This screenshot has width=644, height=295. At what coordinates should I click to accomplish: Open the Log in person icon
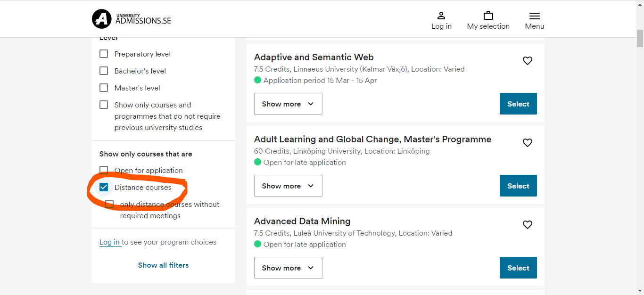tap(441, 16)
